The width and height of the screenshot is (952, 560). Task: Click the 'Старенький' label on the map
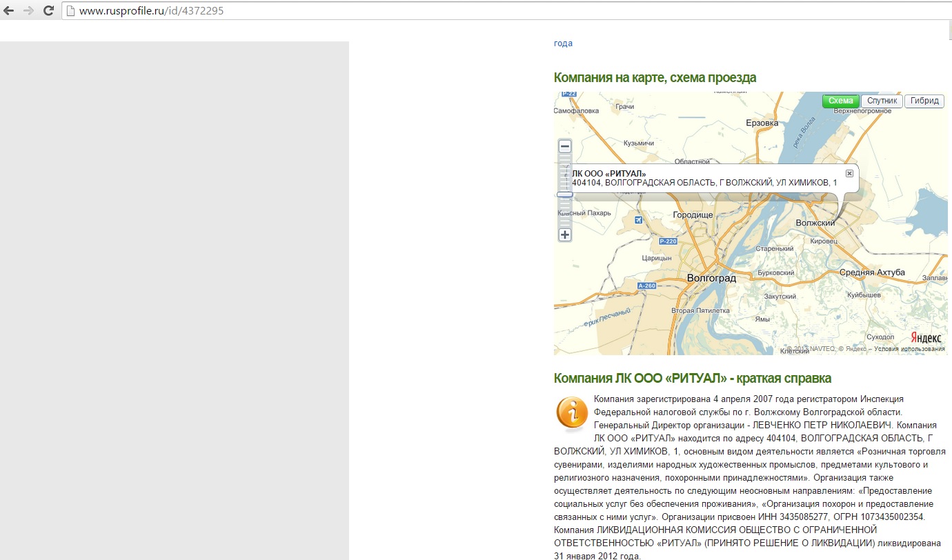pyautogui.click(x=775, y=249)
